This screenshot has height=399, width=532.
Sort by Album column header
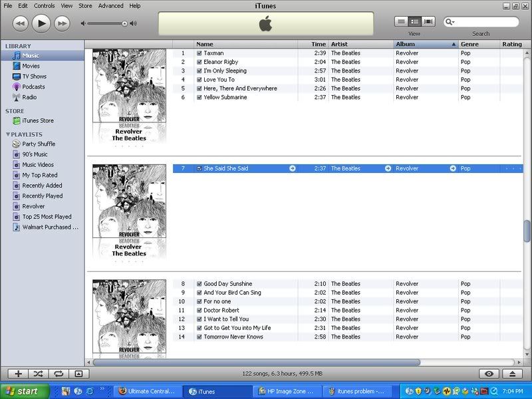(x=426, y=44)
